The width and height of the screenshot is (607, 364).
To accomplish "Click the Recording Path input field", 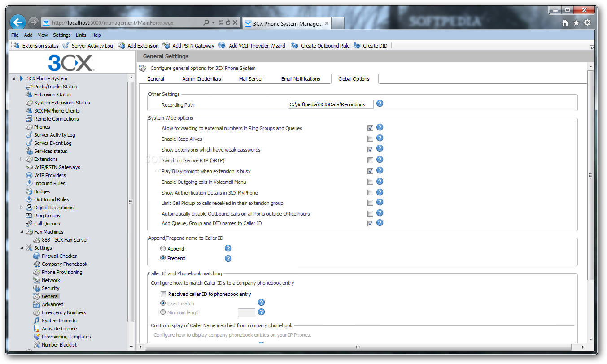I will (331, 104).
